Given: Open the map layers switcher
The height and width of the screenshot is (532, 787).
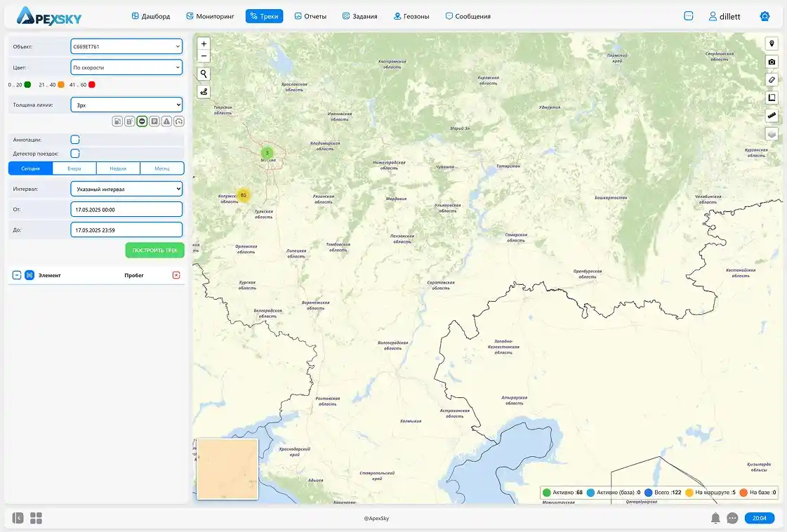Looking at the screenshot, I should coord(772,134).
